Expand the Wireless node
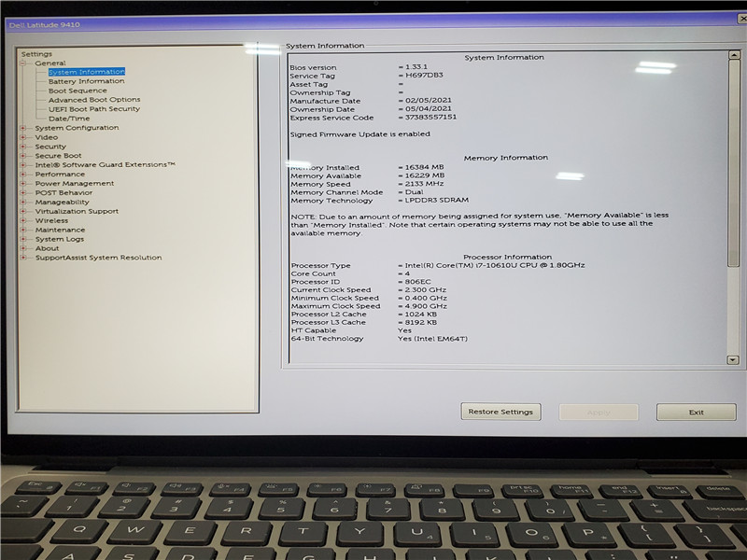This screenshot has width=747, height=560. (22, 220)
